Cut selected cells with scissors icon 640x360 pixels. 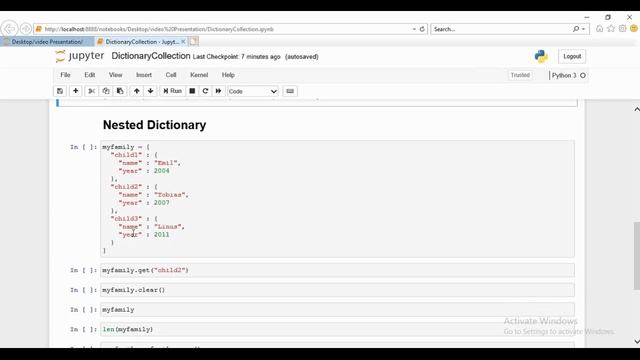pyautogui.click(x=92, y=91)
